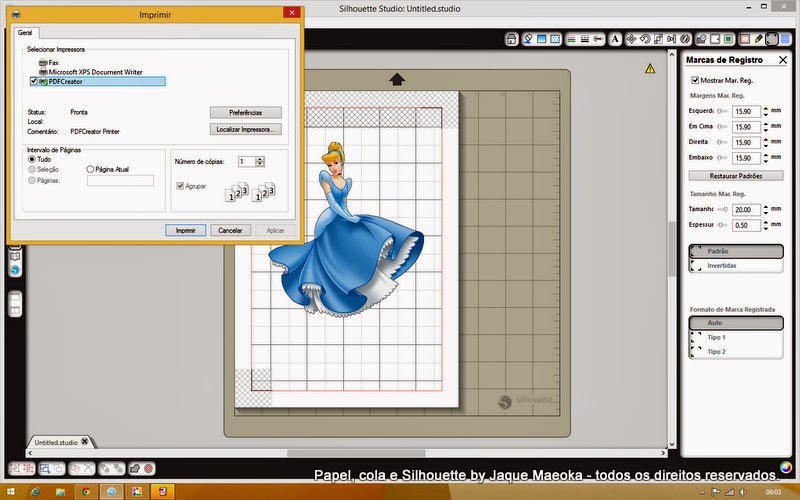
Task: Open the blue grid settings icon
Action: [785, 39]
